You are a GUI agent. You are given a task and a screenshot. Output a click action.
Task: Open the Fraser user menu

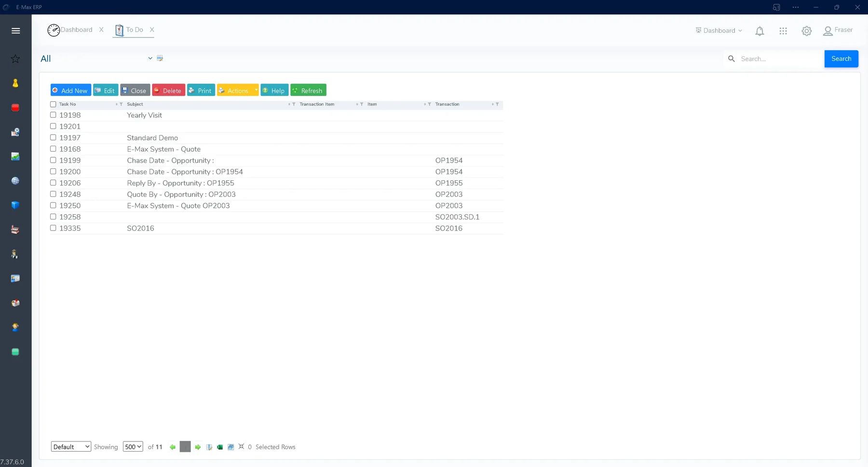838,30
